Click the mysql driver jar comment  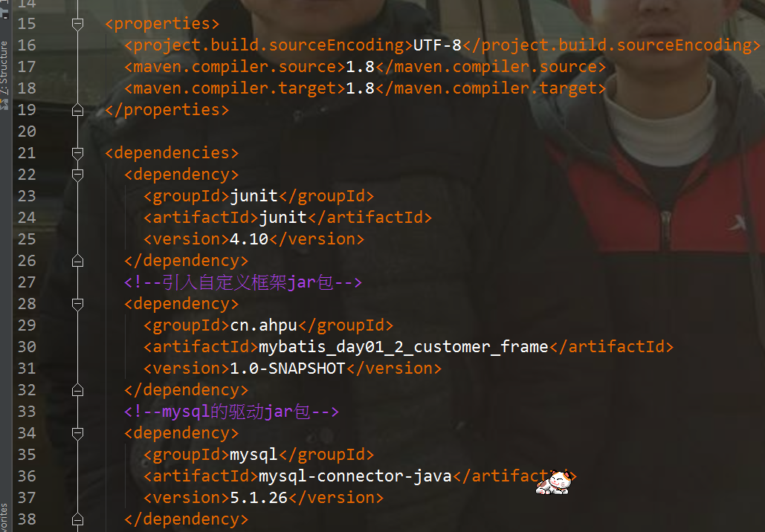231,412
